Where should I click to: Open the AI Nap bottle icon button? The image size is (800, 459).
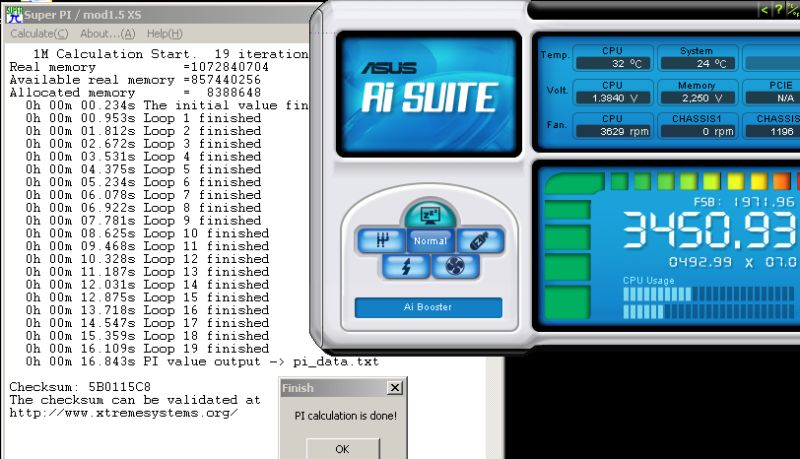tap(480, 240)
